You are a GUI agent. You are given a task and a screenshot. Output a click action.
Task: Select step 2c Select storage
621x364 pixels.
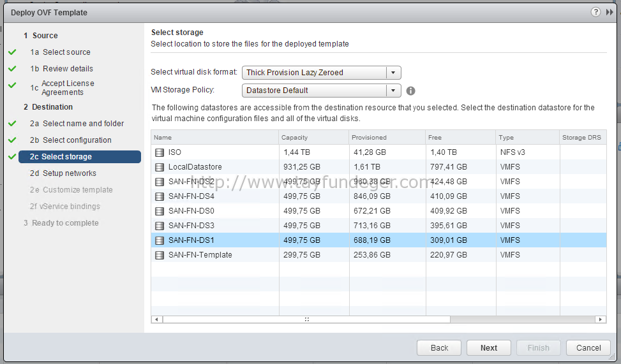coord(80,157)
